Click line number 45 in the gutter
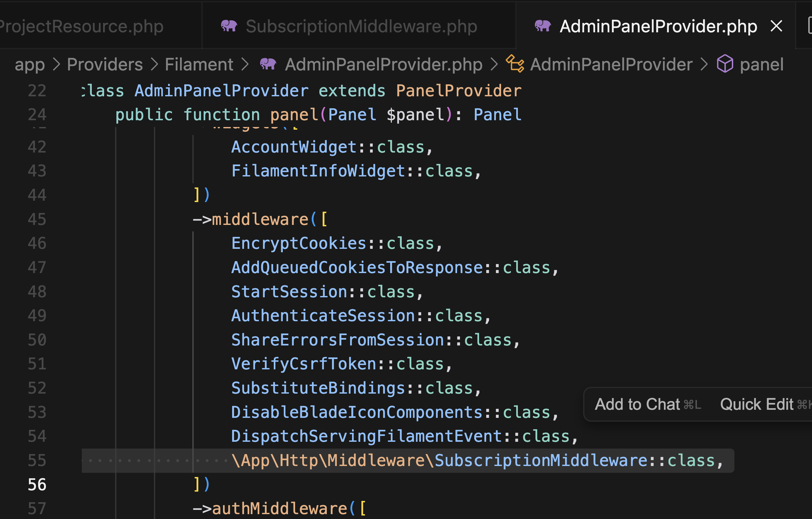812x519 pixels. click(x=37, y=219)
